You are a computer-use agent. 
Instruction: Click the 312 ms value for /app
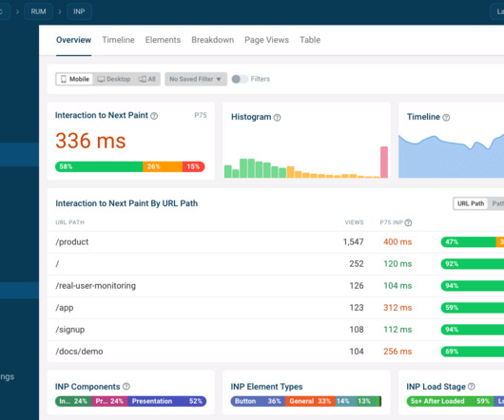(397, 308)
